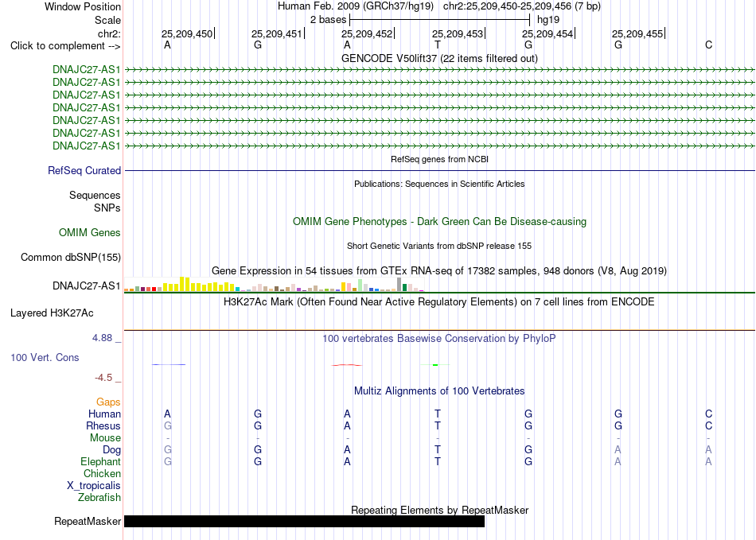
Task: Click the -4.5 PhyloP lower limit value
Action: 103,378
